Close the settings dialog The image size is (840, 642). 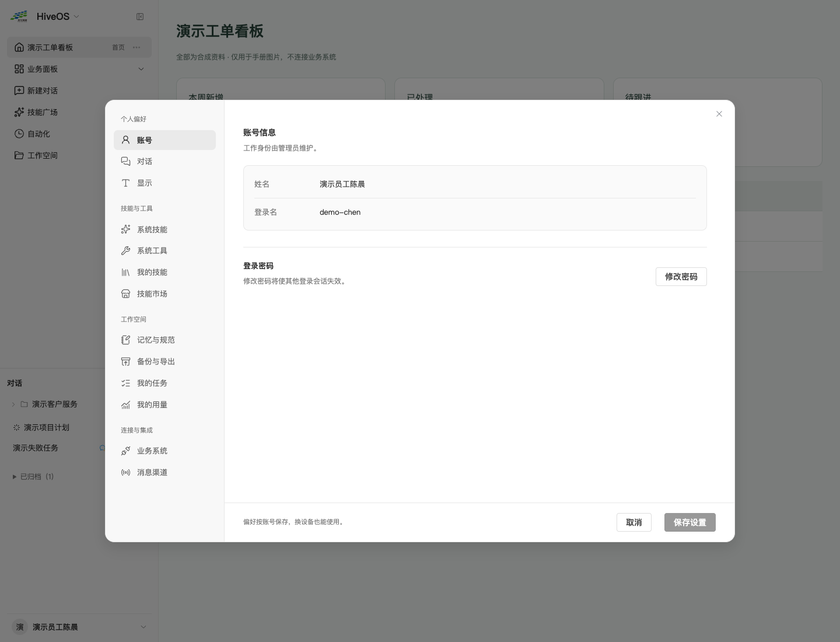click(719, 114)
